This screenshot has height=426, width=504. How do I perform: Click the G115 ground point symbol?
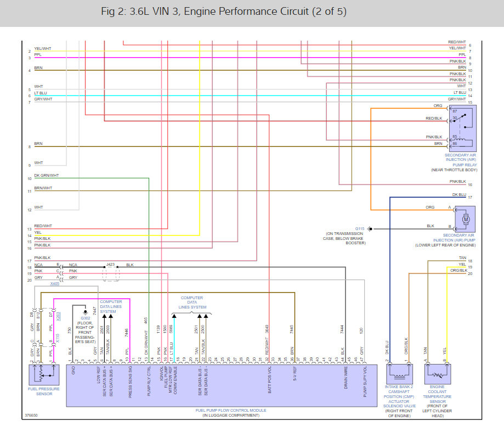370,229
